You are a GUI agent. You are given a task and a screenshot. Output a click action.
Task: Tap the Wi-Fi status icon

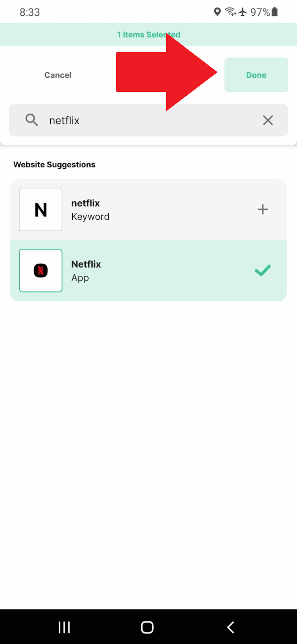point(230,12)
